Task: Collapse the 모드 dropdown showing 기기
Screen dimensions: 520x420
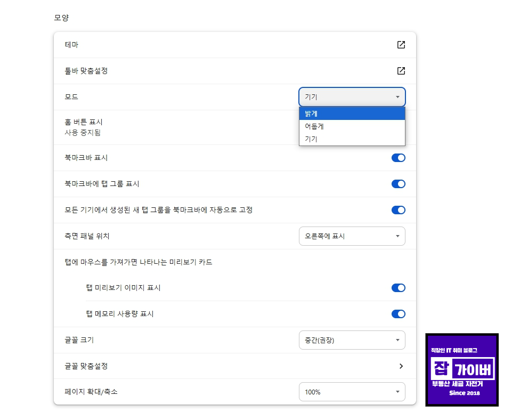Action: coord(352,97)
